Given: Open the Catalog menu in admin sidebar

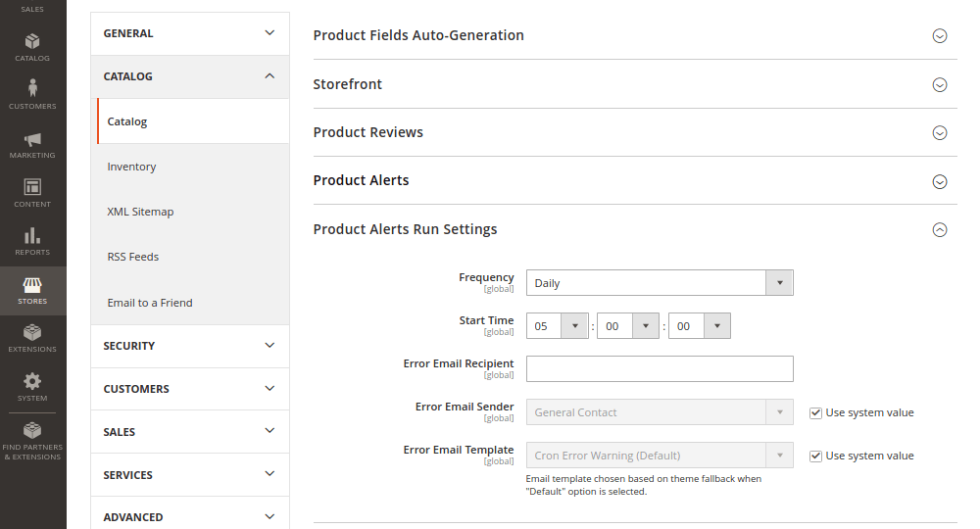Looking at the screenshot, I should click(x=32, y=47).
